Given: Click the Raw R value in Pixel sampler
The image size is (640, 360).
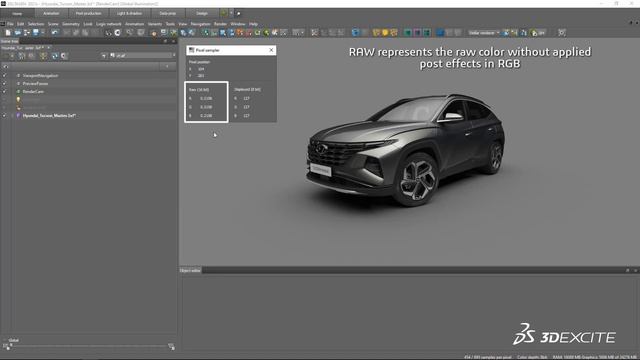Looking at the screenshot, I should 206,98.
